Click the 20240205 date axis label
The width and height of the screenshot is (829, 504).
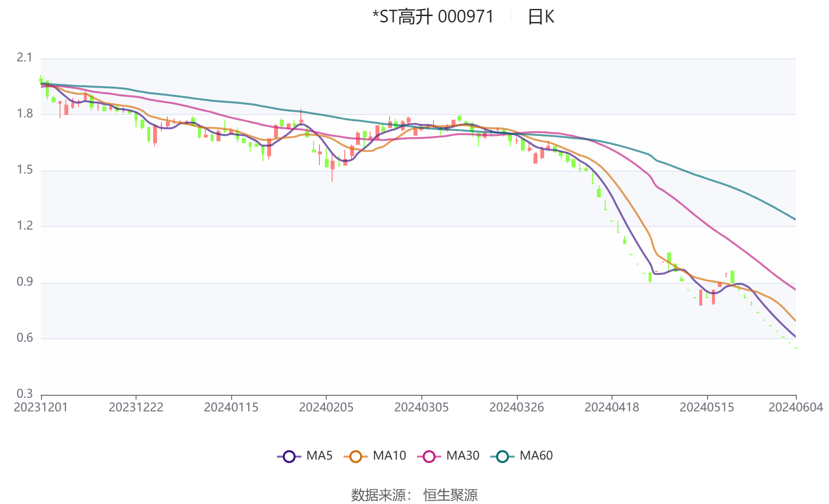[x=326, y=407]
